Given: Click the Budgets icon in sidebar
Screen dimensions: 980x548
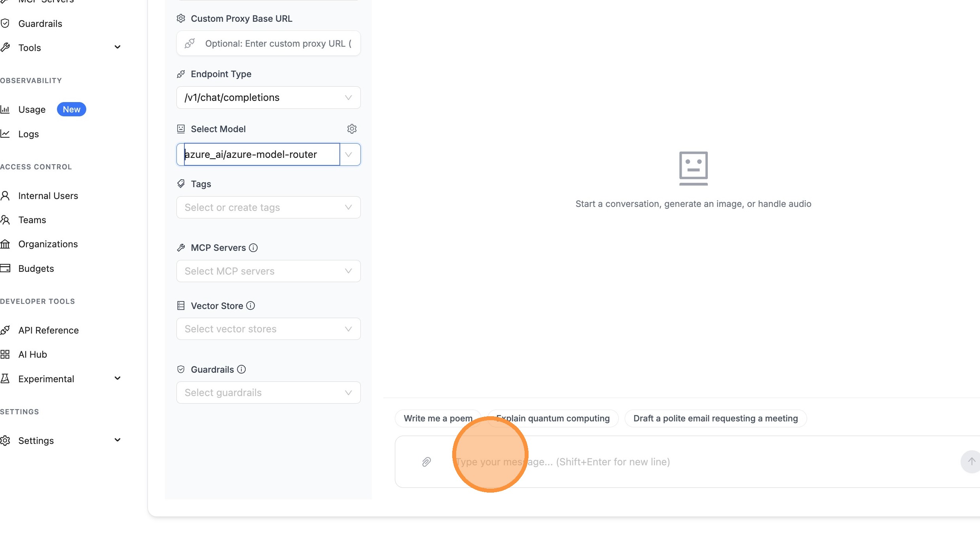Looking at the screenshot, I should [x=5, y=269].
